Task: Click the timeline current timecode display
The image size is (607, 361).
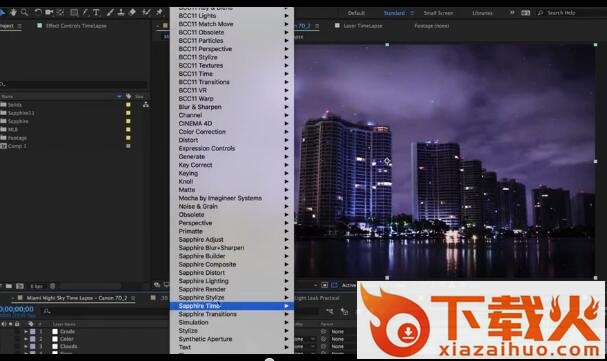Action: pyautogui.click(x=17, y=309)
